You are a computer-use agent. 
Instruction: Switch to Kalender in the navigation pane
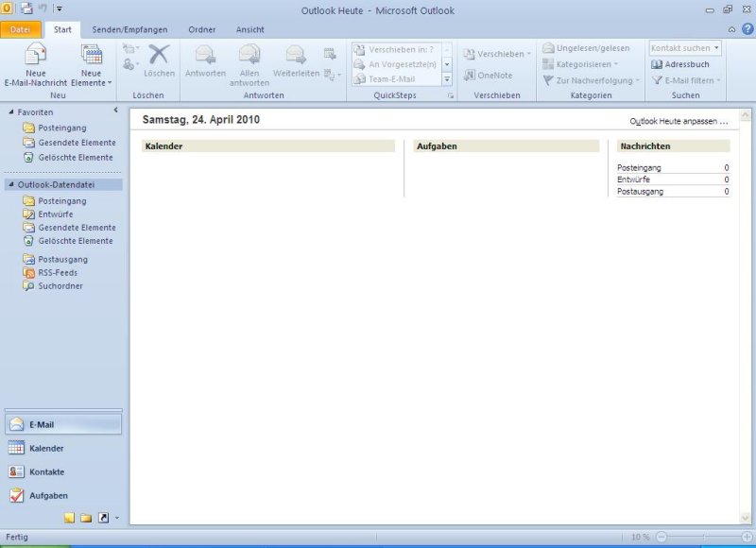click(x=46, y=448)
